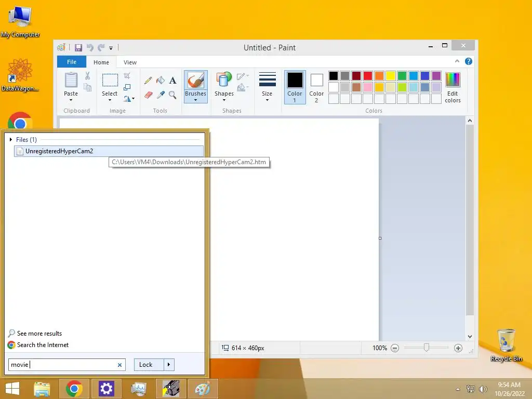The height and width of the screenshot is (399, 532).
Task: Click the Crop icon in Image group
Action: (127, 75)
